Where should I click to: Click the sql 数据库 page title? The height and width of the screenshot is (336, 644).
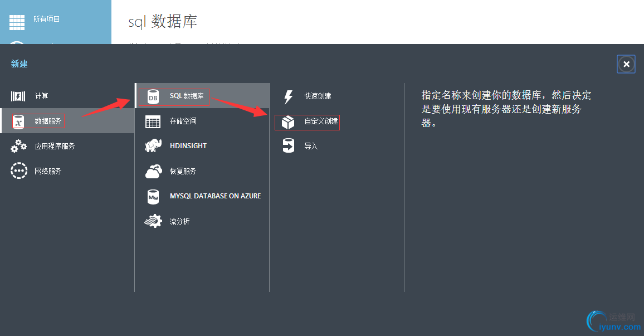(x=163, y=22)
